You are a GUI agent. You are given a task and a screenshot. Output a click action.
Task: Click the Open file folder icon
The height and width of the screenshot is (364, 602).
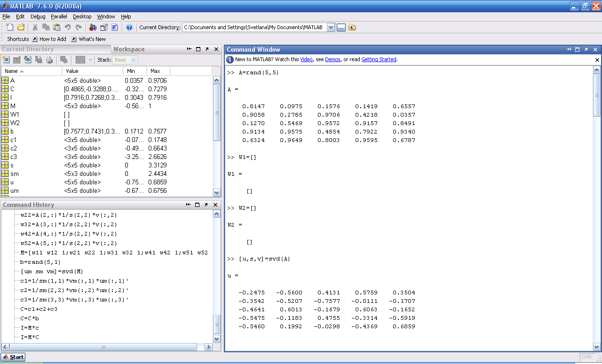pos(21,27)
